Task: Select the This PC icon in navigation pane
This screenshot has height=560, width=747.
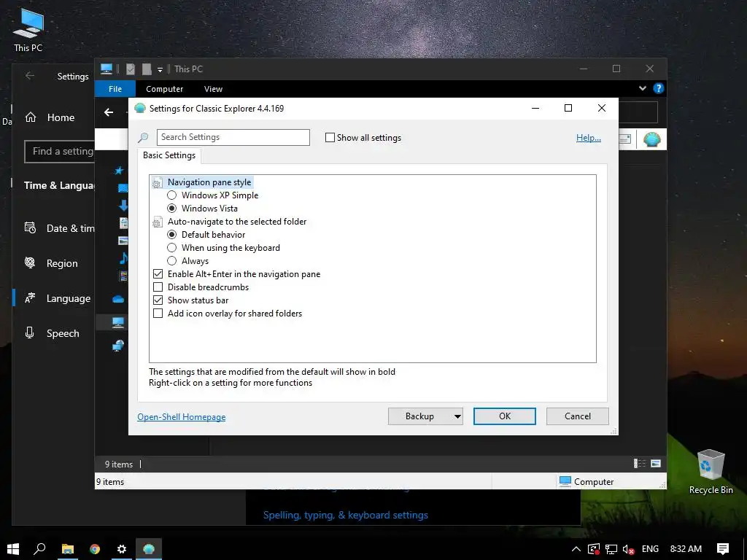Action: coord(118,322)
